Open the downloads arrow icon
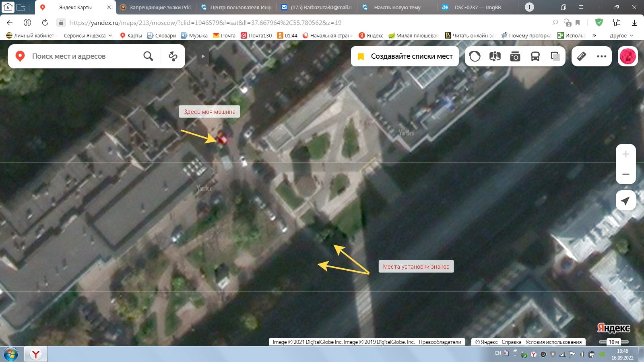 (x=634, y=23)
